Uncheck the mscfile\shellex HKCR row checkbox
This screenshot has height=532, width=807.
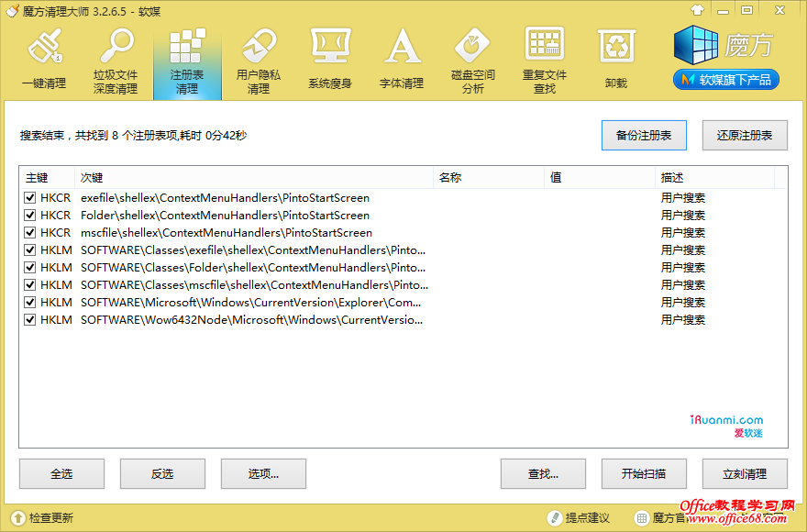pos(30,233)
